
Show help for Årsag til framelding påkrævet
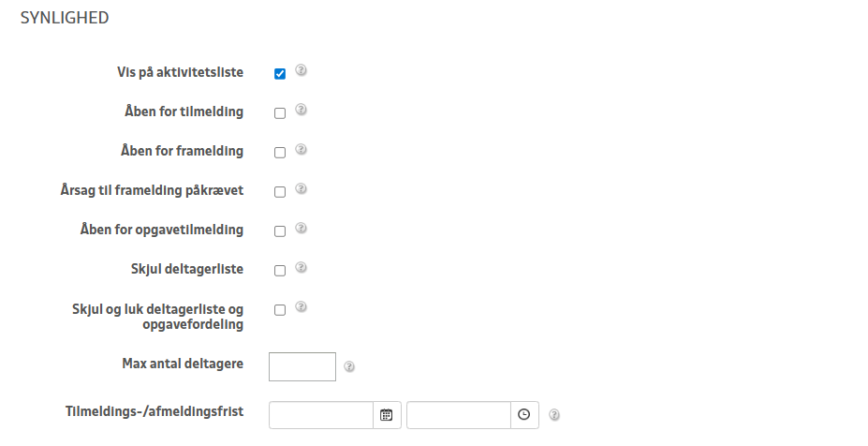[301, 188]
